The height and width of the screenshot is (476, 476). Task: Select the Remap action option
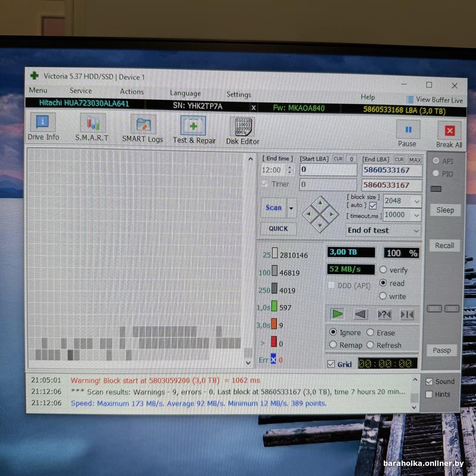coord(333,345)
